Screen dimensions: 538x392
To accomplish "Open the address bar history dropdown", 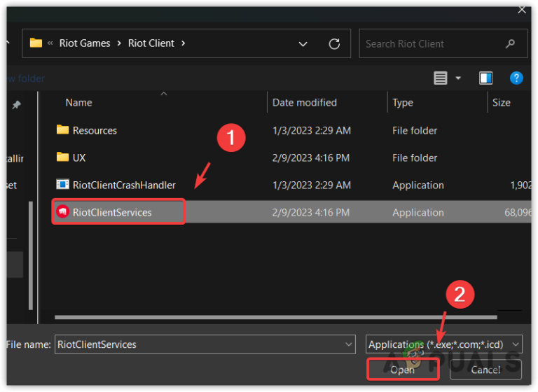I will [x=303, y=44].
